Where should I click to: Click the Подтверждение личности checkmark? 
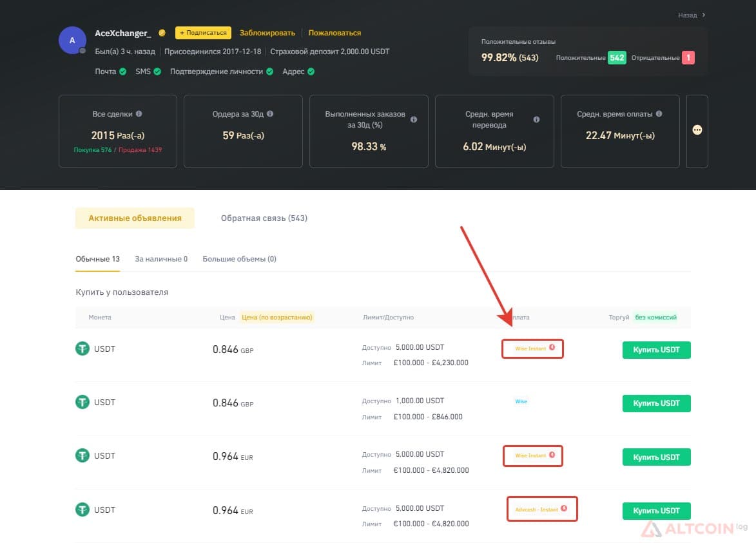pos(269,71)
